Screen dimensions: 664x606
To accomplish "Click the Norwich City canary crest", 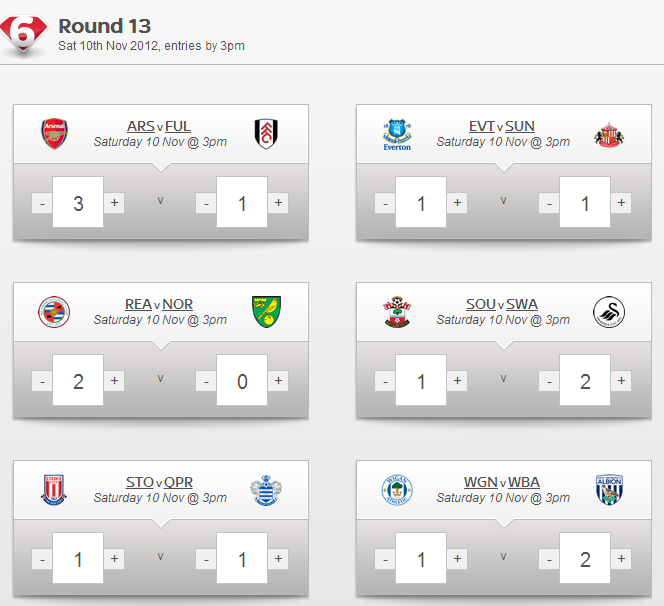I will pyautogui.click(x=267, y=311).
